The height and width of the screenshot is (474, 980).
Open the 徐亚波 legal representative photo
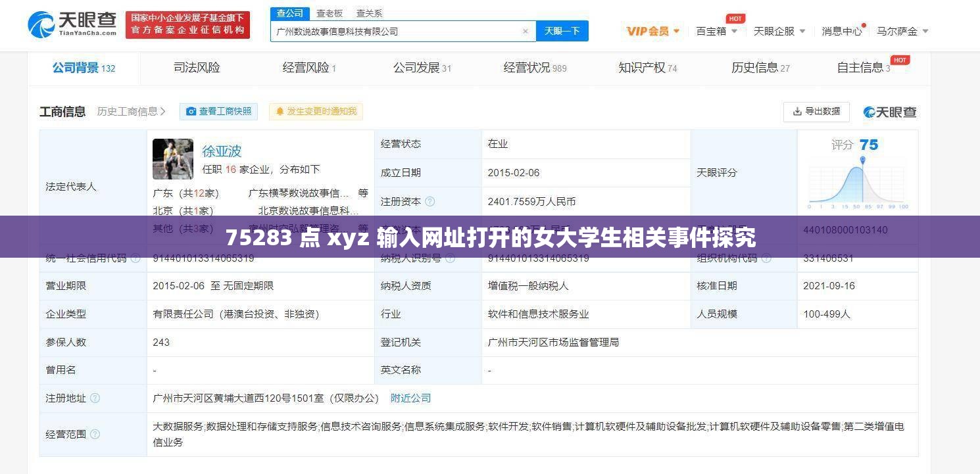tap(173, 159)
